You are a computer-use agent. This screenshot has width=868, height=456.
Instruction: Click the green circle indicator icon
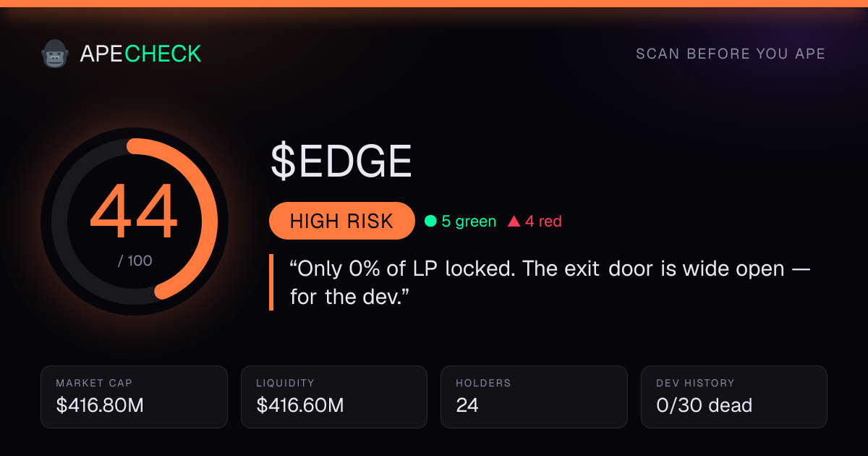tap(430, 221)
